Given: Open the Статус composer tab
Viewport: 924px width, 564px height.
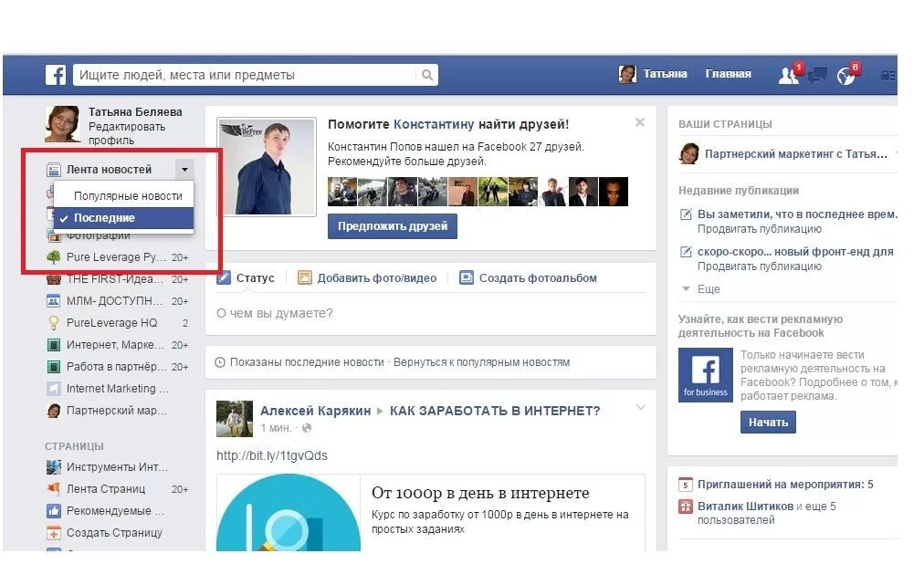Looking at the screenshot, I should point(246,277).
